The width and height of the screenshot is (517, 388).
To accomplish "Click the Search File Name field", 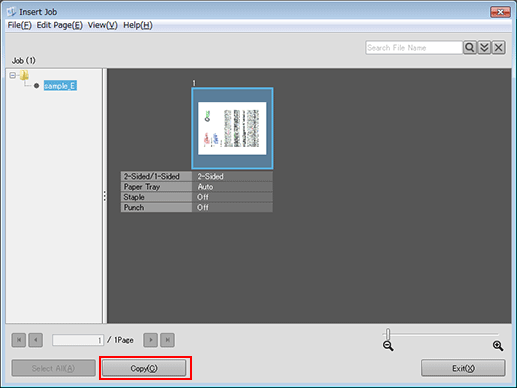I will (x=414, y=48).
